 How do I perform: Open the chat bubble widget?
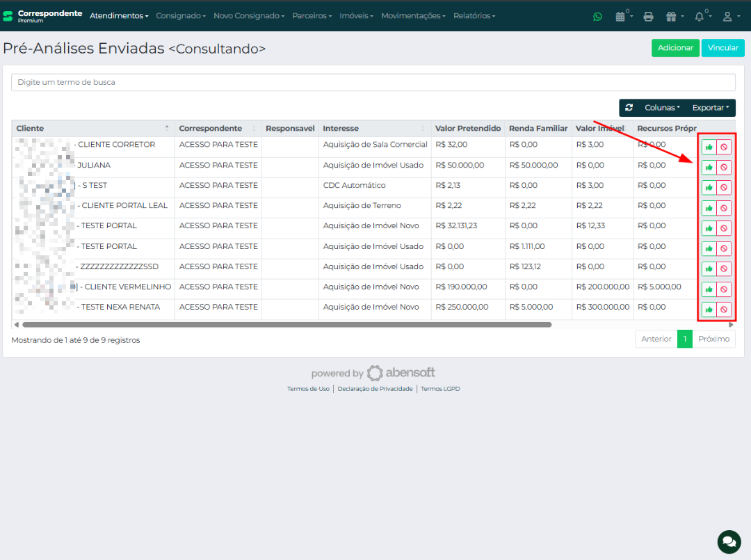tap(729, 541)
